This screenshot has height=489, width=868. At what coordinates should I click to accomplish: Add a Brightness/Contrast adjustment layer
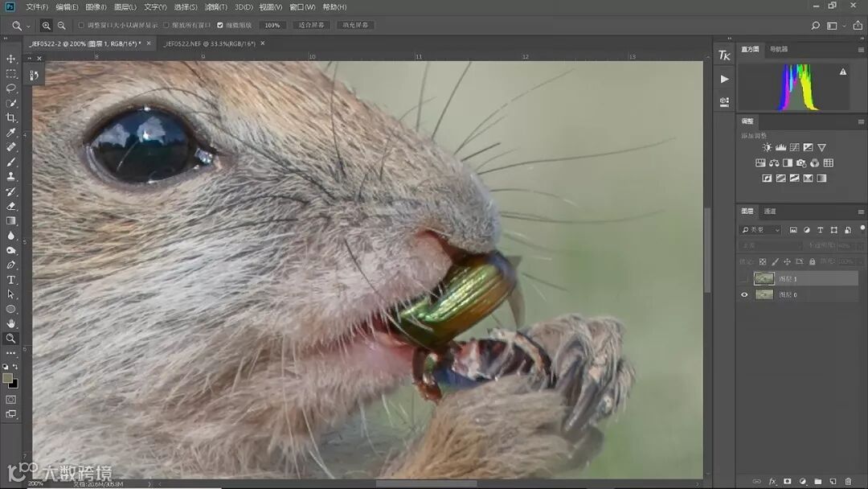click(767, 148)
